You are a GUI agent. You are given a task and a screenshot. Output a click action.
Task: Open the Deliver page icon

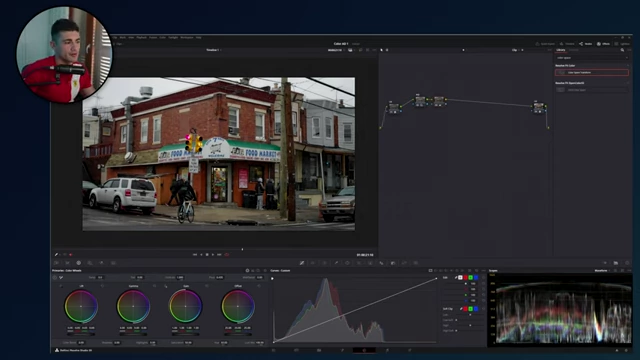coord(409,350)
